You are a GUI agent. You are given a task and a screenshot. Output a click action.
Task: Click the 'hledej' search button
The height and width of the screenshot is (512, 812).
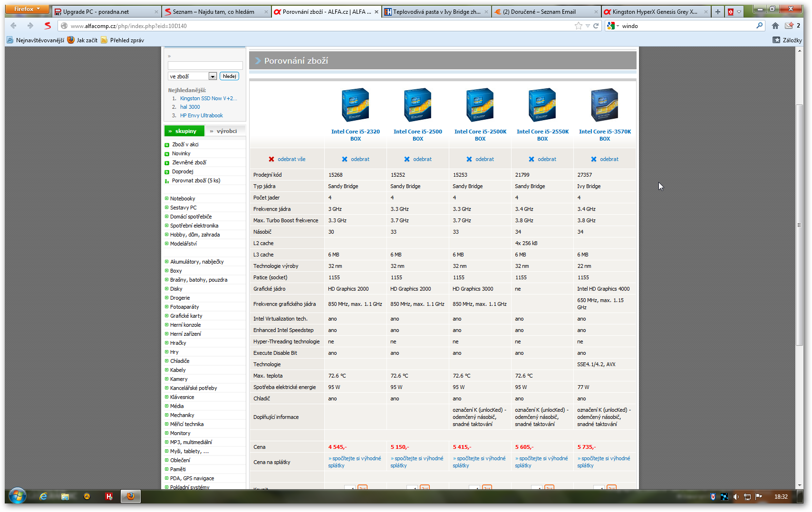tap(229, 76)
